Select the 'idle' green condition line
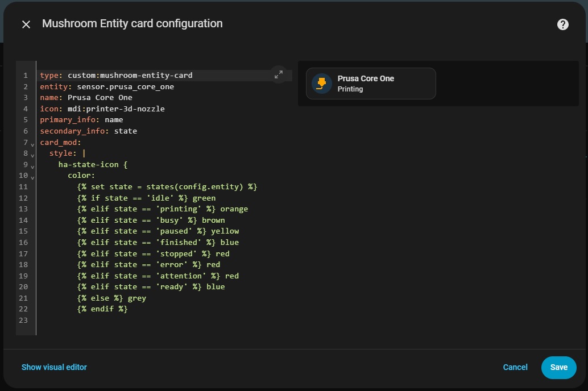This screenshot has width=588, height=391. (x=146, y=198)
